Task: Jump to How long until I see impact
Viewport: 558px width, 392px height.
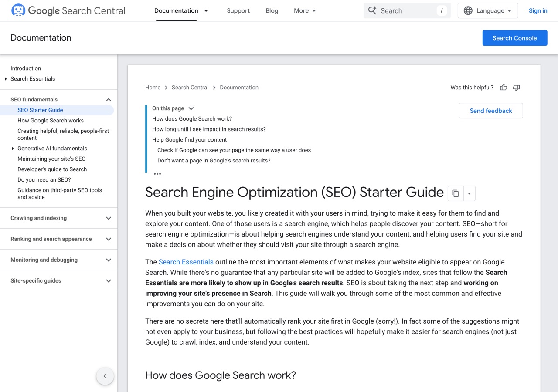Action: 209,129
